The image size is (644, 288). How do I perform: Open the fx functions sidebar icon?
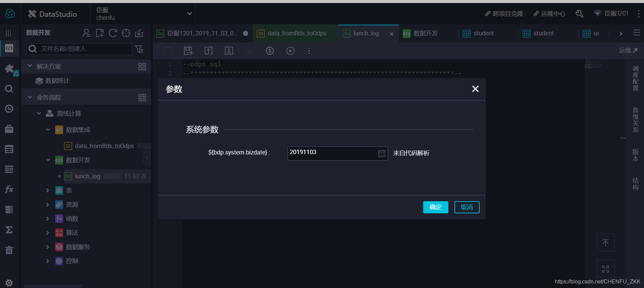click(9, 189)
